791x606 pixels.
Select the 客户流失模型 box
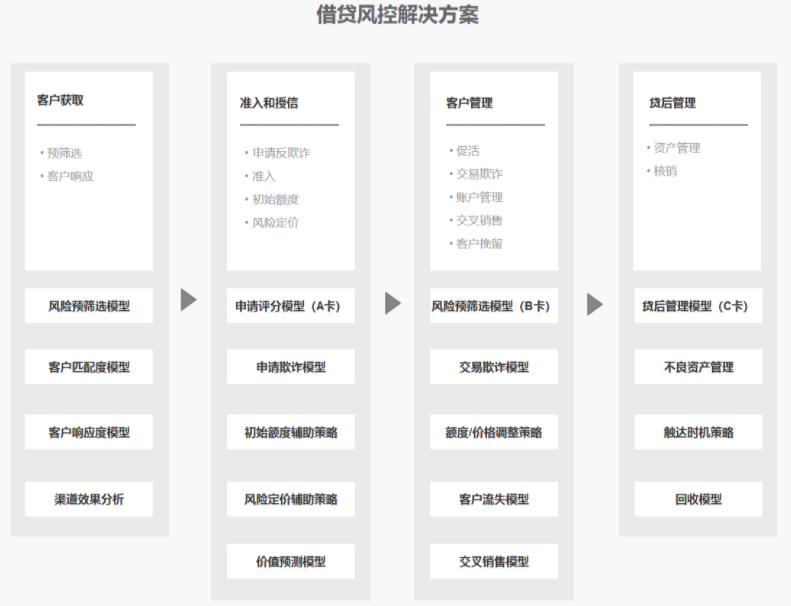tap(494, 499)
